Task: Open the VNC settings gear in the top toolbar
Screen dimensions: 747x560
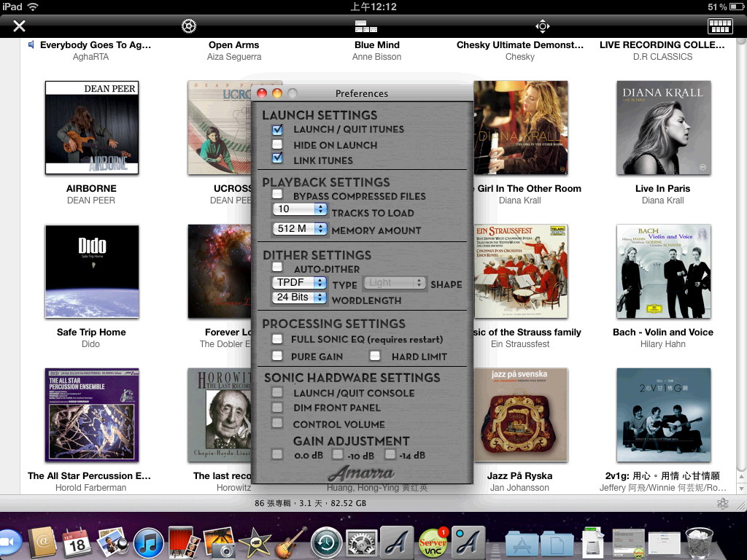Action: pos(189,26)
